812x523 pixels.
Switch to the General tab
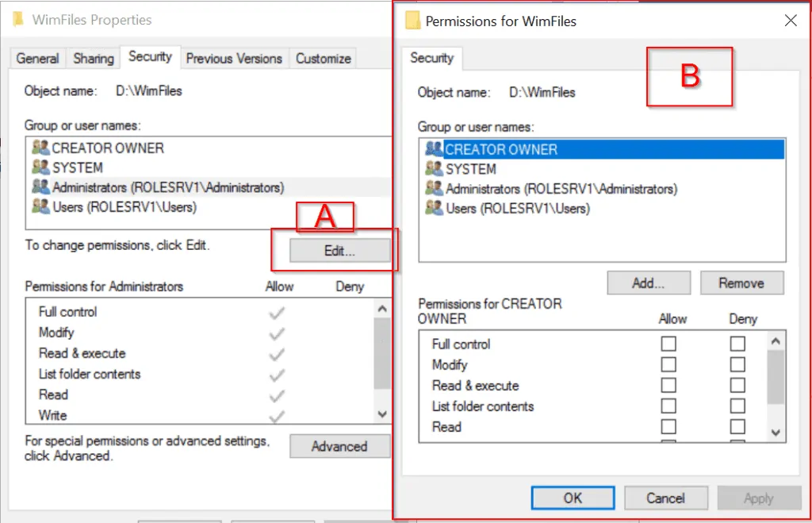(x=36, y=58)
